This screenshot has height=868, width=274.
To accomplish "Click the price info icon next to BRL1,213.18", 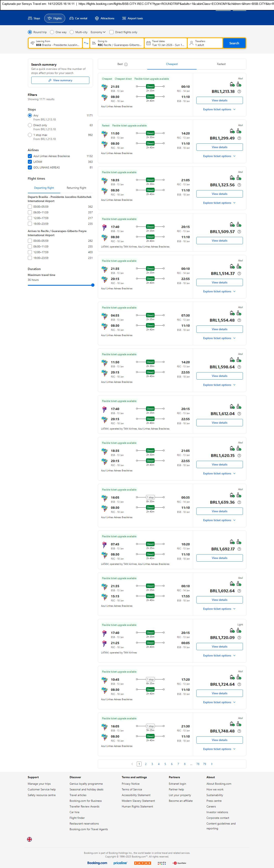I will pos(239,92).
